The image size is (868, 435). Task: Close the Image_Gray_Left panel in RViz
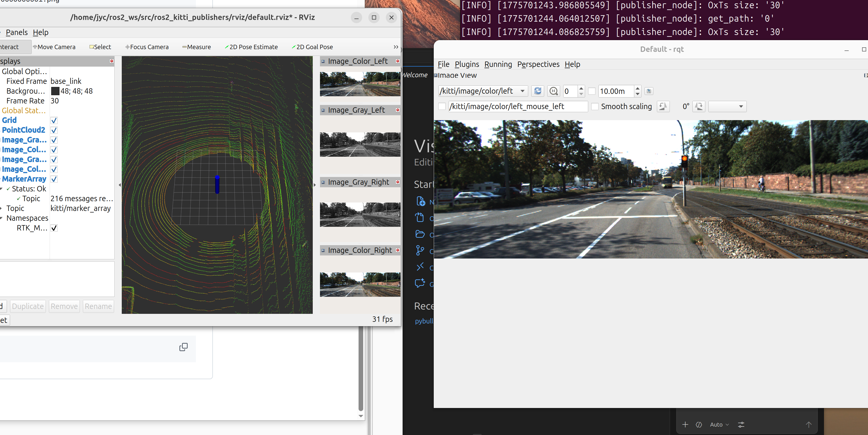(x=398, y=110)
